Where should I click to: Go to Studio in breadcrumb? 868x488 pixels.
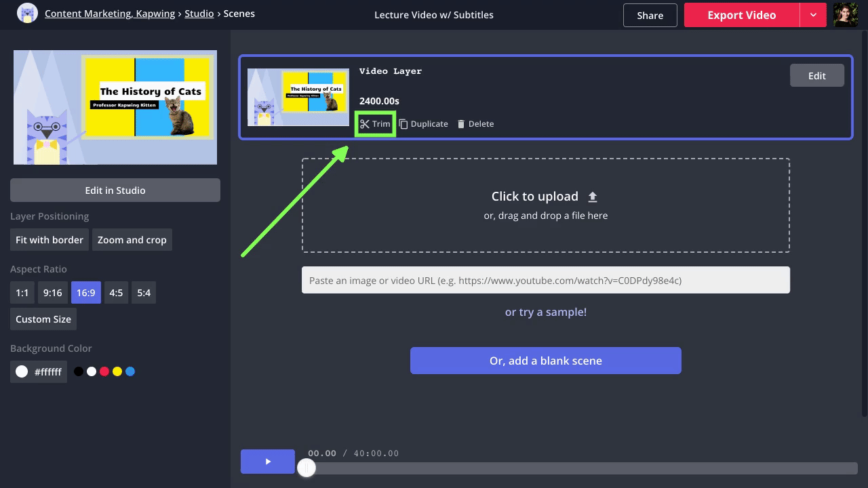199,14
